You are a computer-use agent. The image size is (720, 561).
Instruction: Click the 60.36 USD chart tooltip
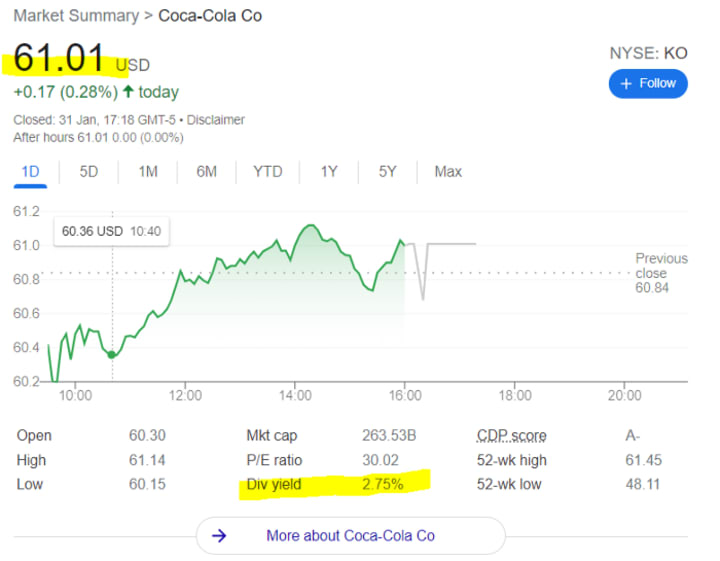pyautogui.click(x=111, y=231)
